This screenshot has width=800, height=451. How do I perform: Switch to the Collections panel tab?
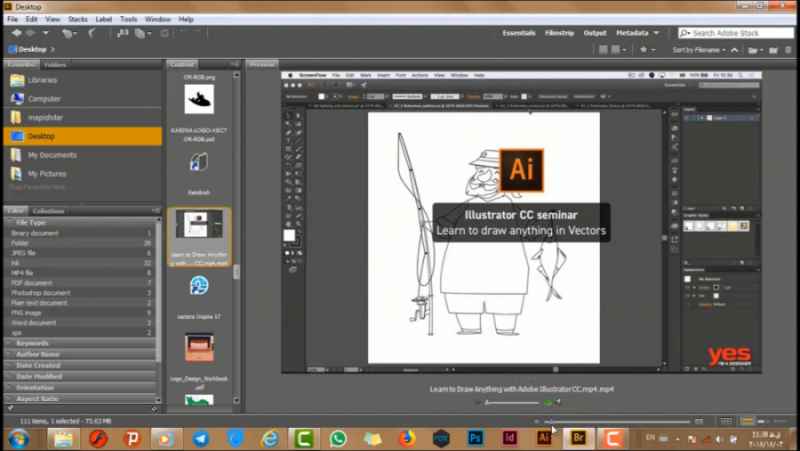pyautogui.click(x=48, y=211)
